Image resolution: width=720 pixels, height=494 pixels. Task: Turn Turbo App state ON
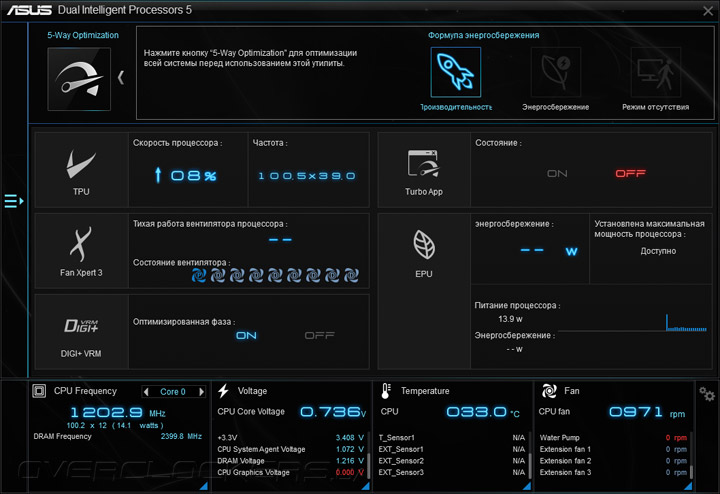557,174
